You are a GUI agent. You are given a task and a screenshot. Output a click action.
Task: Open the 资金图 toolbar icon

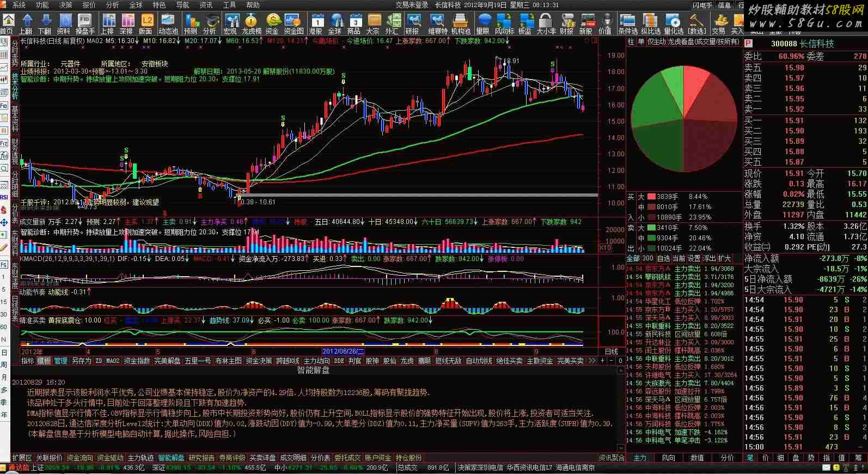[294, 24]
